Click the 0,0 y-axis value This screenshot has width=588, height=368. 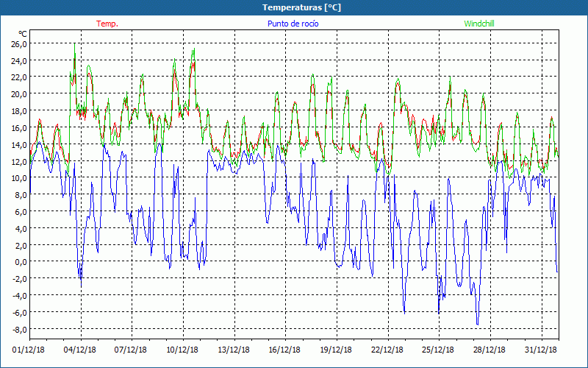[x=21, y=262]
